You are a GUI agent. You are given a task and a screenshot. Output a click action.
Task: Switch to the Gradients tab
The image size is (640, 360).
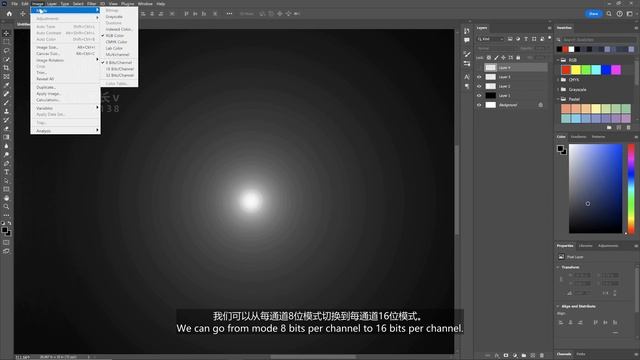point(578,137)
